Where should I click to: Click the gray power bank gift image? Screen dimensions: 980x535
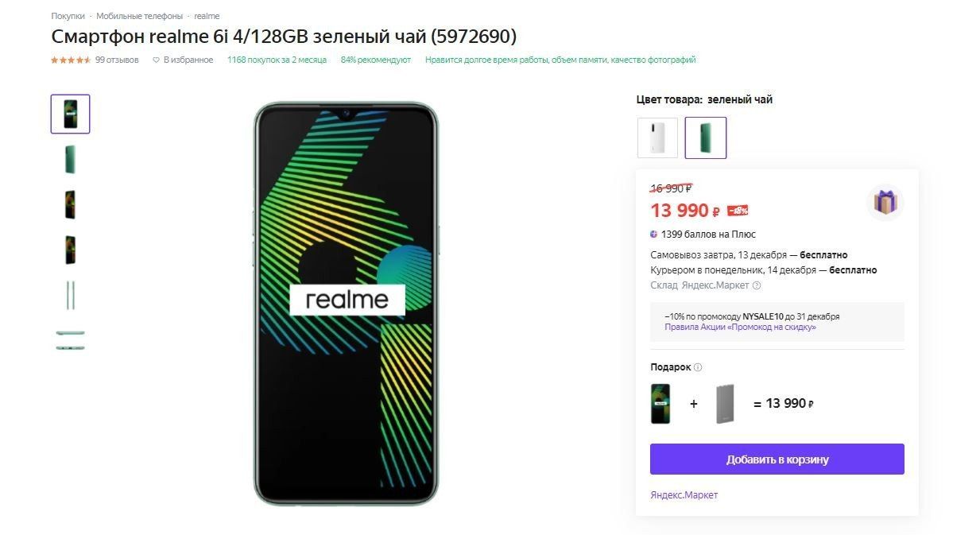724,404
